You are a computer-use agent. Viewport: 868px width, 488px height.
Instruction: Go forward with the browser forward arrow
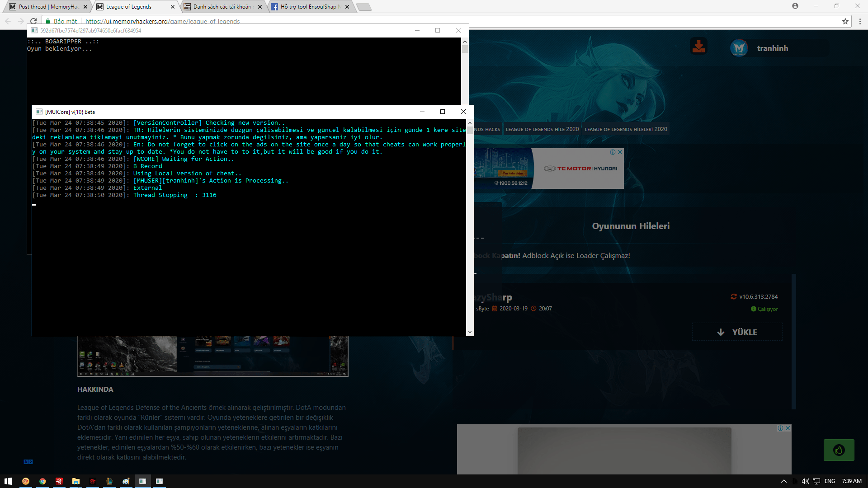pos(21,21)
